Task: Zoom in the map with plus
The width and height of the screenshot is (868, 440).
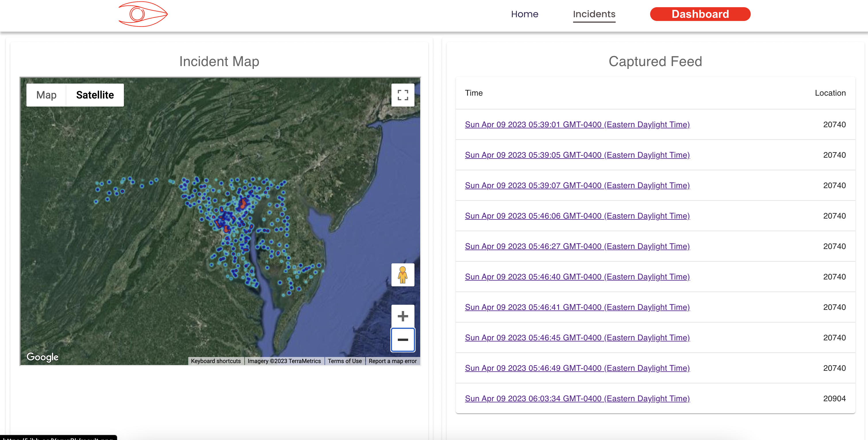Action: 403,316
